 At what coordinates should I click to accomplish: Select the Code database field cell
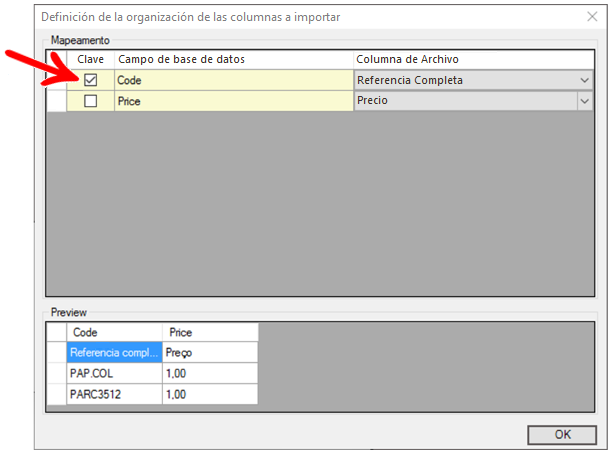[234, 80]
